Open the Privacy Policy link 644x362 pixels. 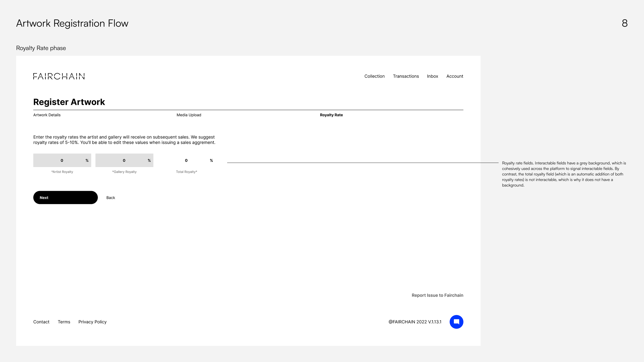(x=92, y=322)
